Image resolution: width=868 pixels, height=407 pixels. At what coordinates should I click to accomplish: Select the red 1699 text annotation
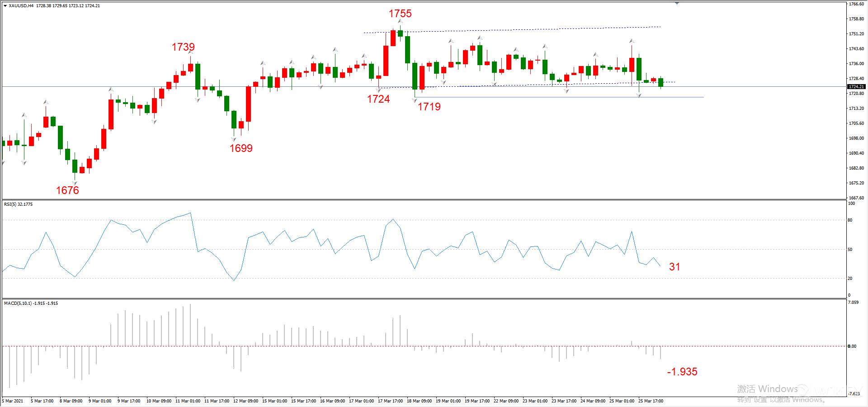[241, 148]
